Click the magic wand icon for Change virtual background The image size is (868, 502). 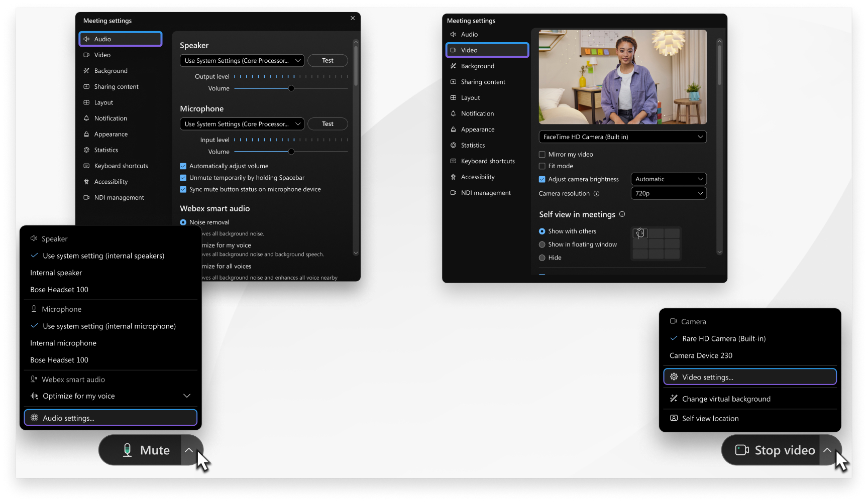click(674, 399)
